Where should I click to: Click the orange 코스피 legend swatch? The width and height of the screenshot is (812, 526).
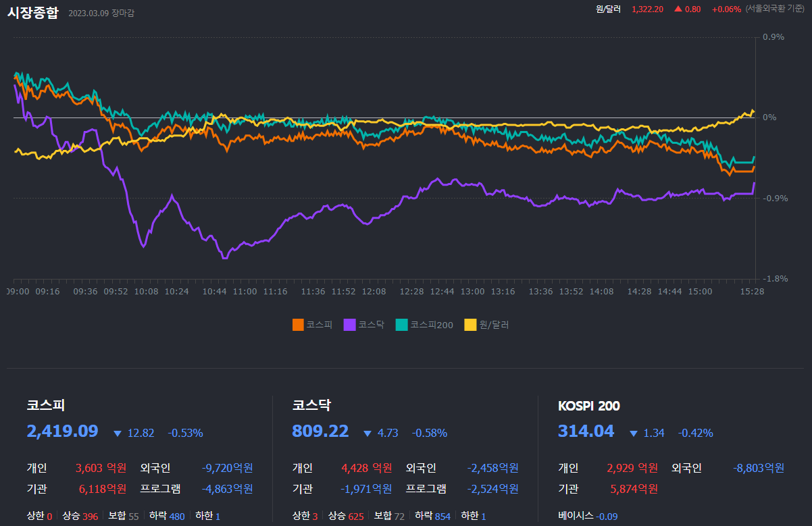[x=298, y=325]
